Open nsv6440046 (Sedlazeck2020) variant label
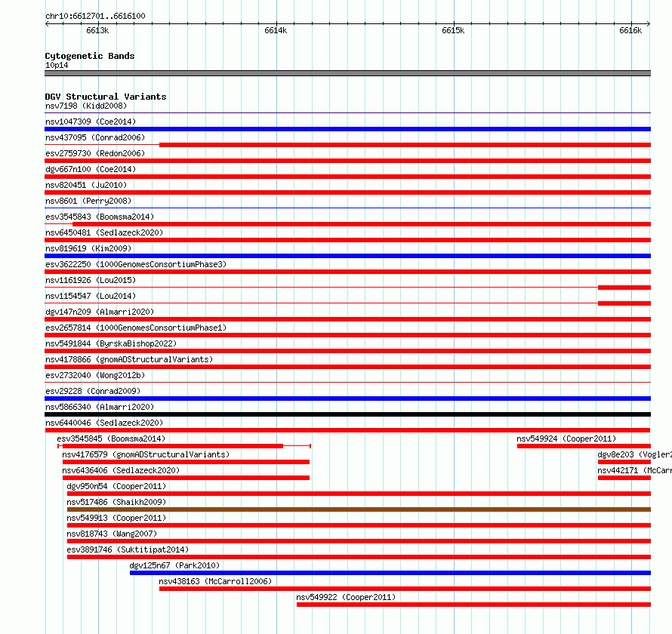The image size is (672, 634). (104, 423)
